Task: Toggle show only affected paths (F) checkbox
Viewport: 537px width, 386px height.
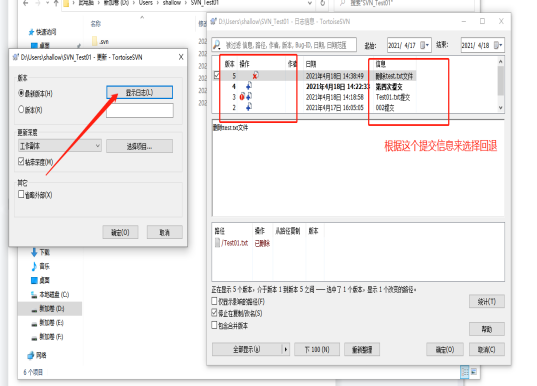Action: (x=214, y=301)
